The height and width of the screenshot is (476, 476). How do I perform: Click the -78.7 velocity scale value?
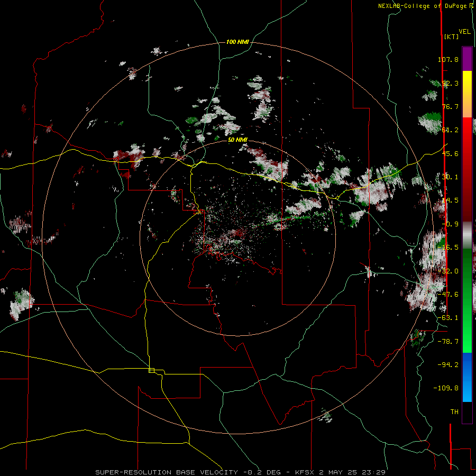[x=448, y=342]
